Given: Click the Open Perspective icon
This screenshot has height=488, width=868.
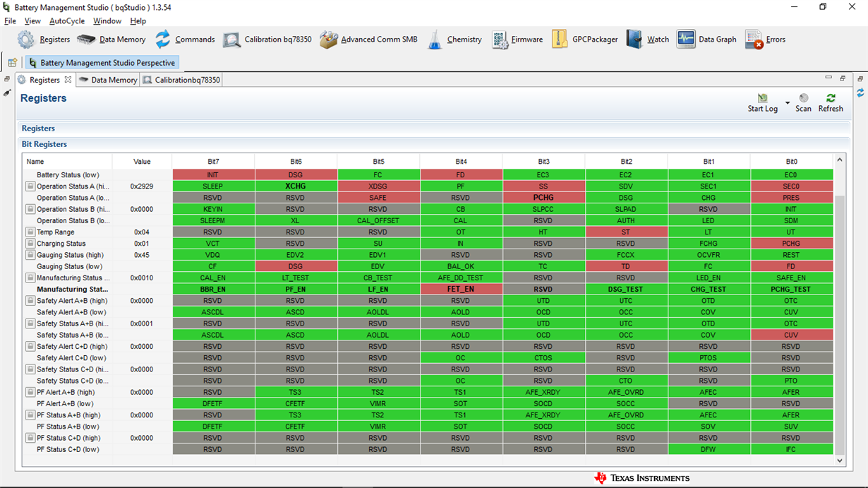Looking at the screenshot, I should point(13,63).
